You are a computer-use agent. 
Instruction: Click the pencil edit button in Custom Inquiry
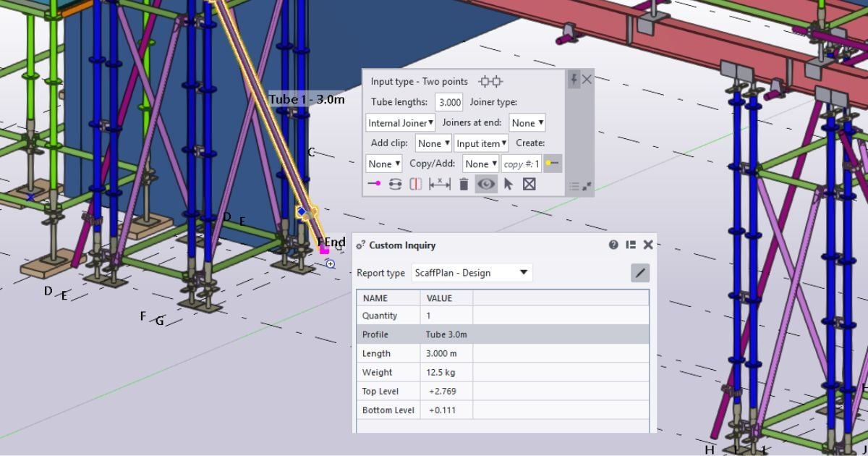point(639,272)
